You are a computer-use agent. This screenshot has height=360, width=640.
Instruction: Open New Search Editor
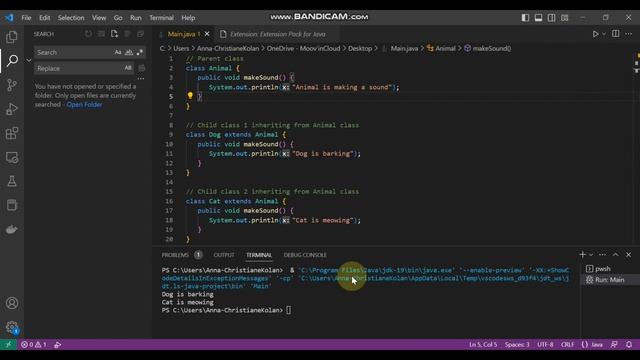[114, 34]
